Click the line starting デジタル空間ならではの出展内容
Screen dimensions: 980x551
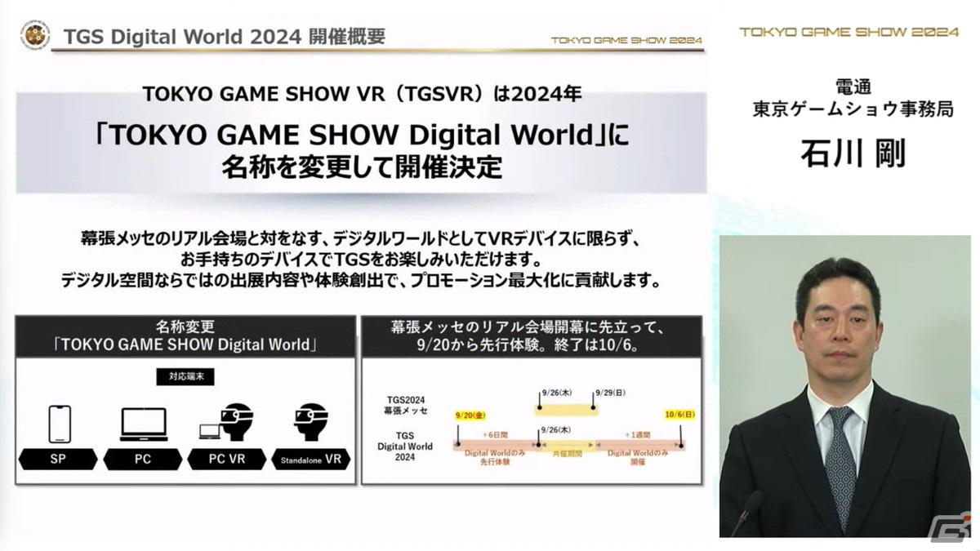pyautogui.click(x=359, y=281)
